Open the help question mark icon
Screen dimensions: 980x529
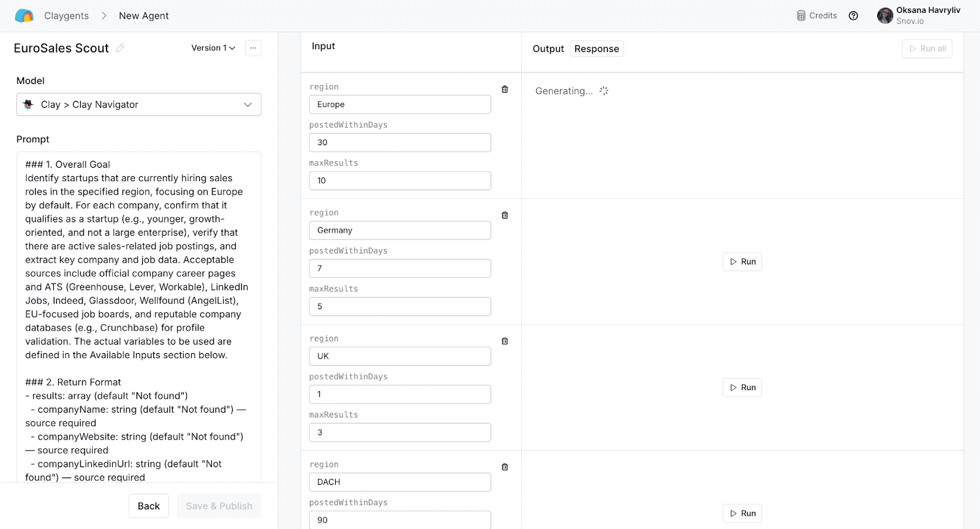(x=853, y=16)
